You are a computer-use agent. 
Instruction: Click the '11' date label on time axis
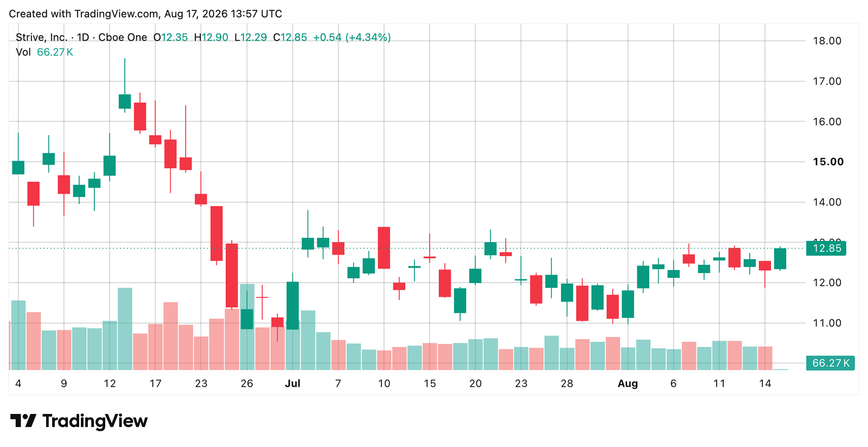[x=719, y=384]
